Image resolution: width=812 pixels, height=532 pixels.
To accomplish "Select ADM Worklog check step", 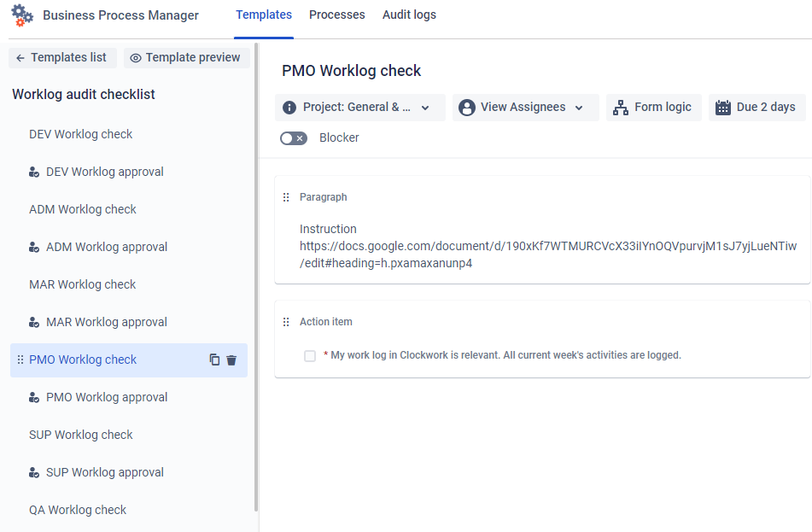I will [83, 209].
